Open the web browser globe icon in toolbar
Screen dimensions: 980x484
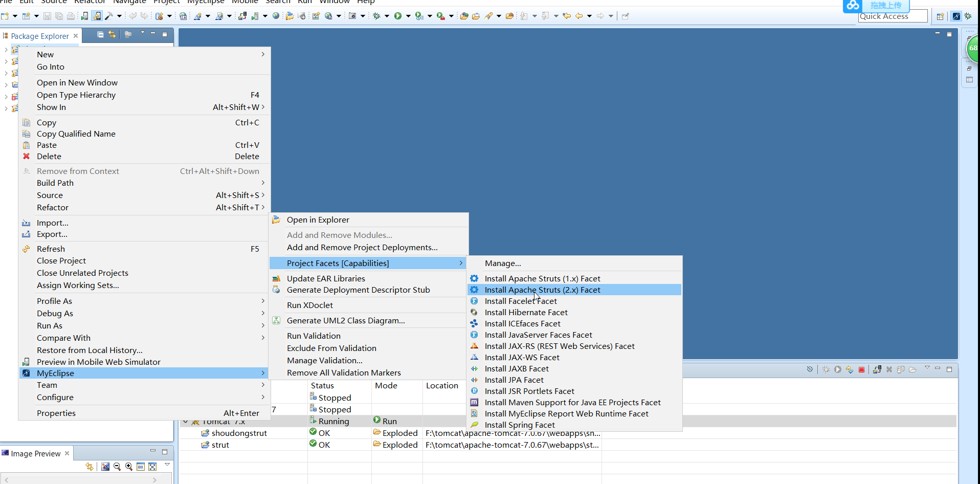(276, 16)
